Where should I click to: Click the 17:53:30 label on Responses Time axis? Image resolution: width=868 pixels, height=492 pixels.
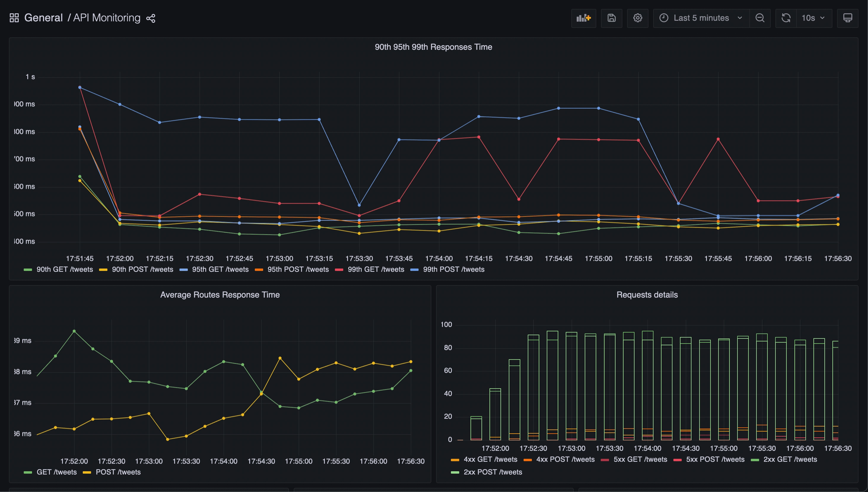pos(359,258)
